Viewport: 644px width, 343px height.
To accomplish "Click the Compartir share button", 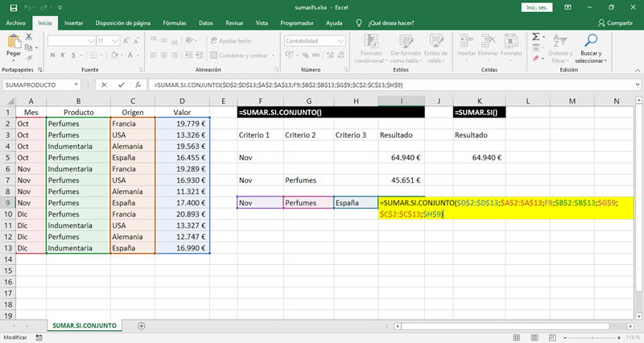I will pos(615,23).
